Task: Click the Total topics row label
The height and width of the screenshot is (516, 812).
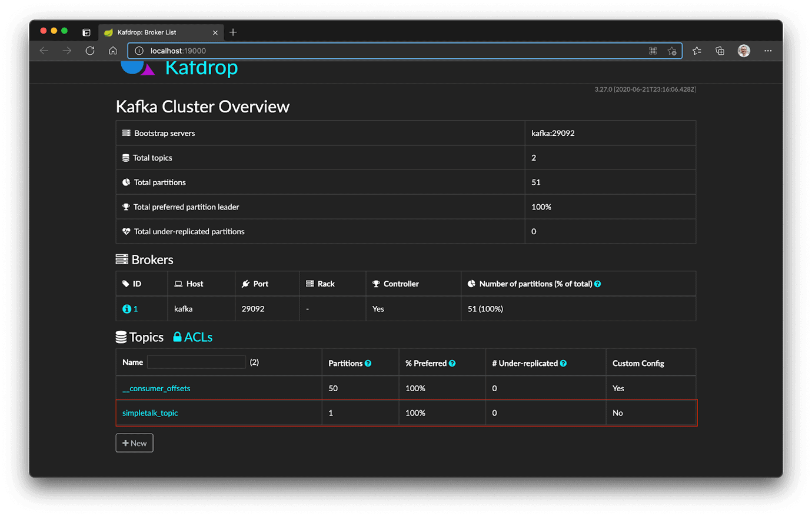Action: pyautogui.click(x=152, y=158)
